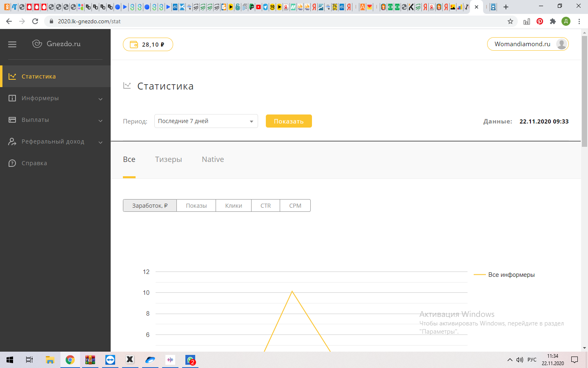Viewport: 588px width, 368px height.
Task: Open Task View on the taskbar
Action: [29, 360]
